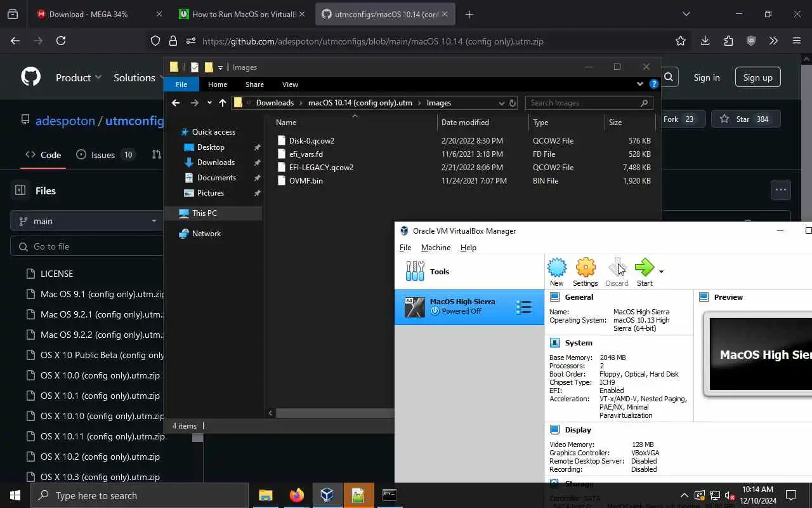Open the Home tab in Explorer ribbon
The width and height of the screenshot is (812, 508).
(x=218, y=84)
